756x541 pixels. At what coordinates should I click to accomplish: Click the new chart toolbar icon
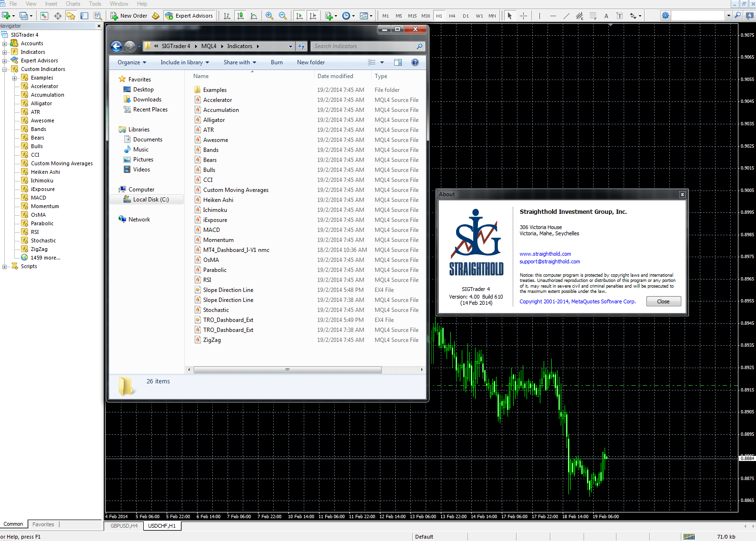pos(6,16)
